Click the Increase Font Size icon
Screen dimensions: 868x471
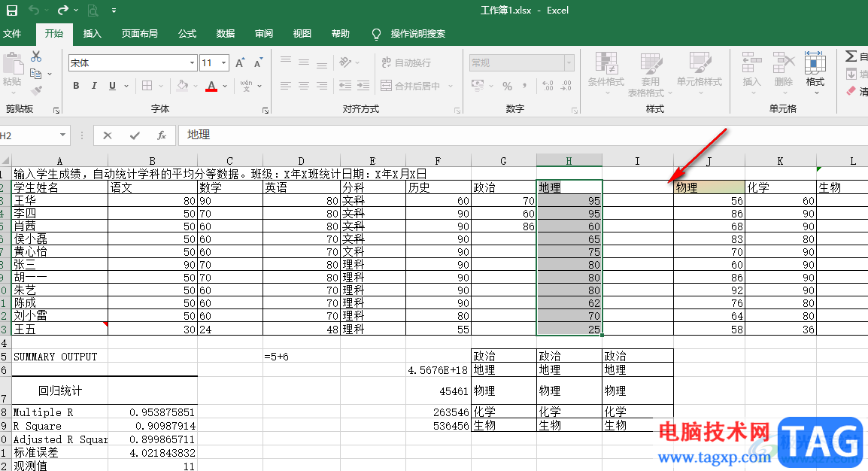click(x=240, y=63)
